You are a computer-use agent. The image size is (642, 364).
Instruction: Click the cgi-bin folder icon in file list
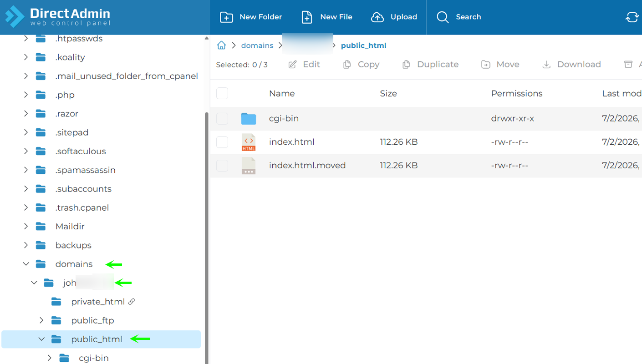(249, 119)
